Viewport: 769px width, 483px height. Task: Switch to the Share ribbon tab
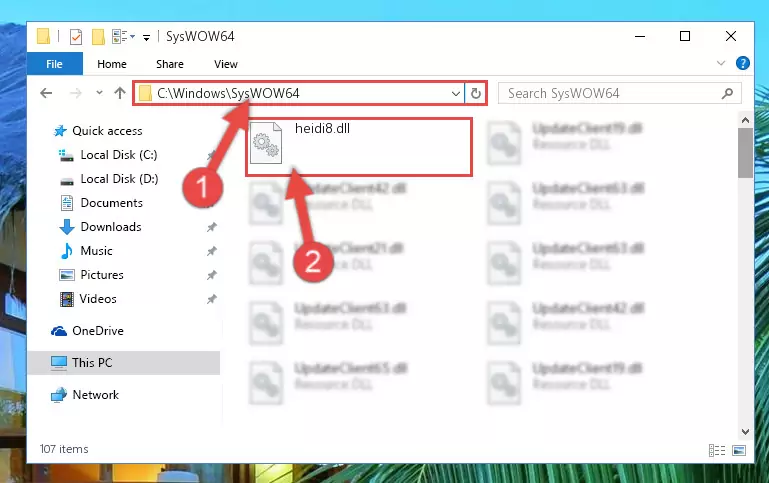point(170,64)
